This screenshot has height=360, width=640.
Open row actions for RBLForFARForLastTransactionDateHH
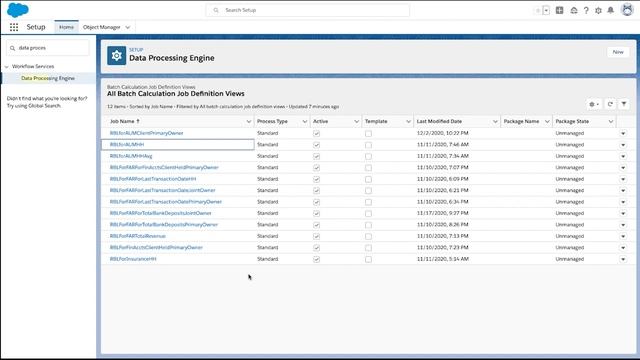pyautogui.click(x=623, y=179)
